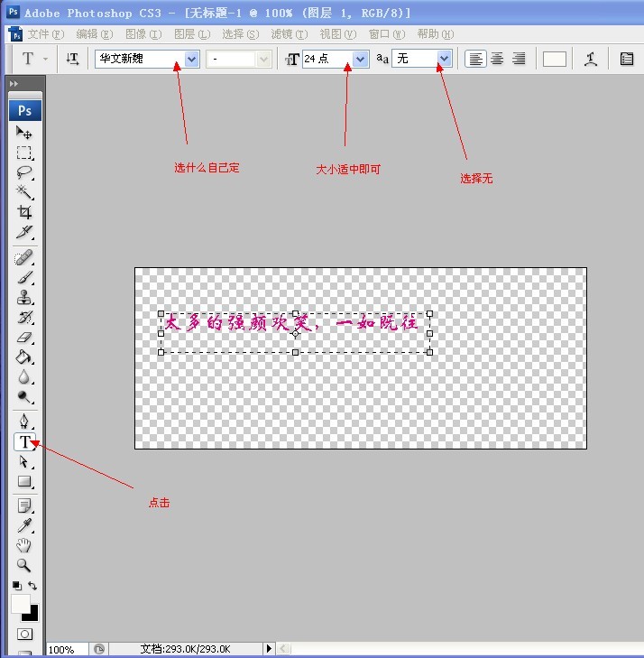Click the horizontal scrollbar left arrow

283,649
